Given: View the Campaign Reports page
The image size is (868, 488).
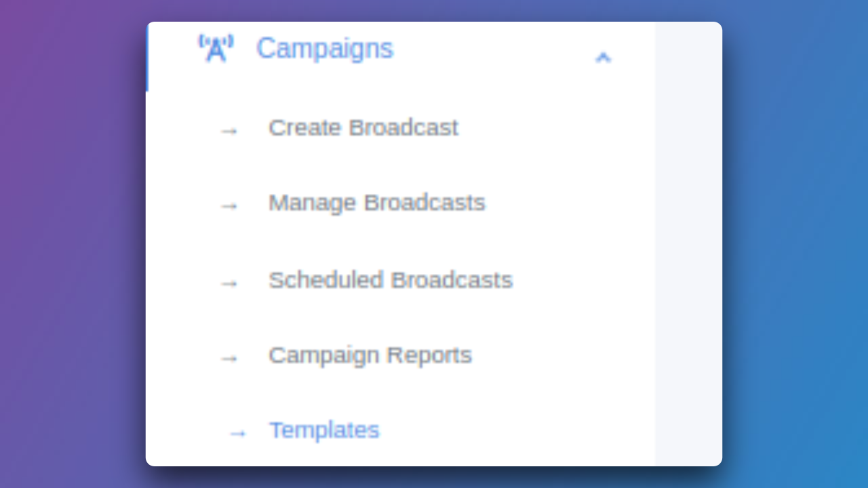Looking at the screenshot, I should [370, 356].
